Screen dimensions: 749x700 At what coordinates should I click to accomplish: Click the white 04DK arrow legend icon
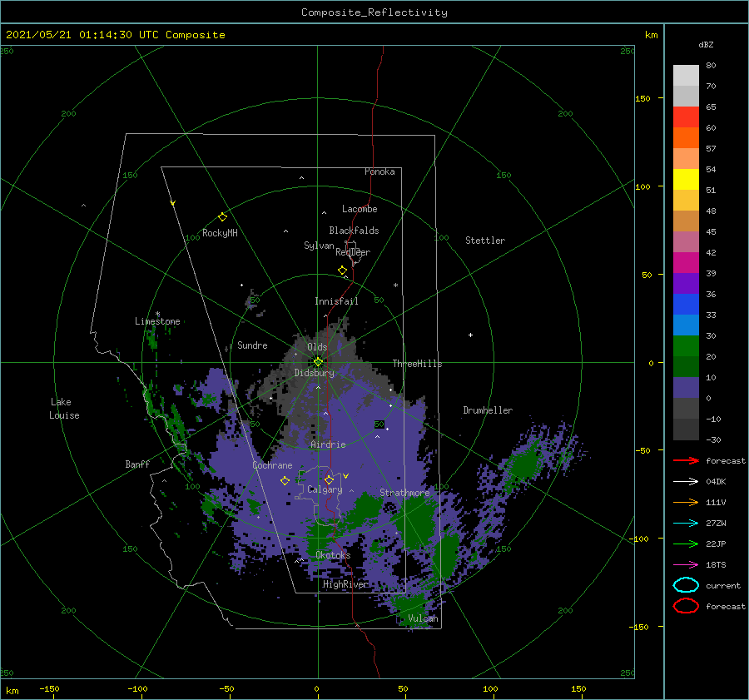point(686,481)
